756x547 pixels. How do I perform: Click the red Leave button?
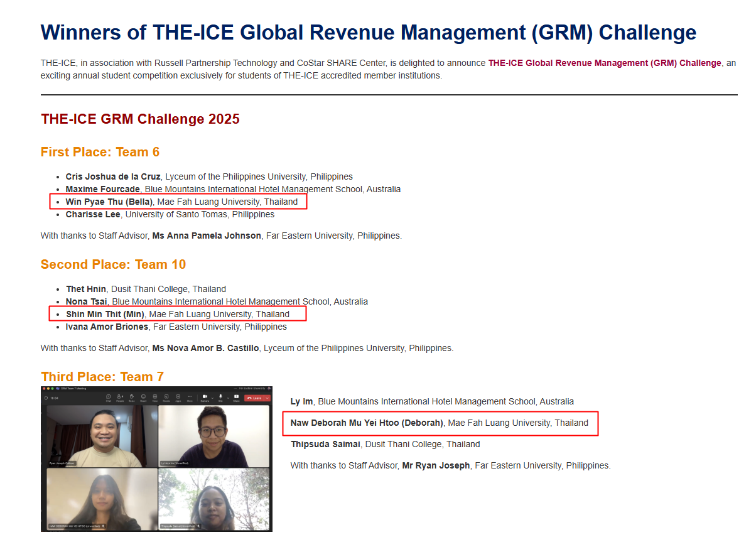pyautogui.click(x=255, y=398)
